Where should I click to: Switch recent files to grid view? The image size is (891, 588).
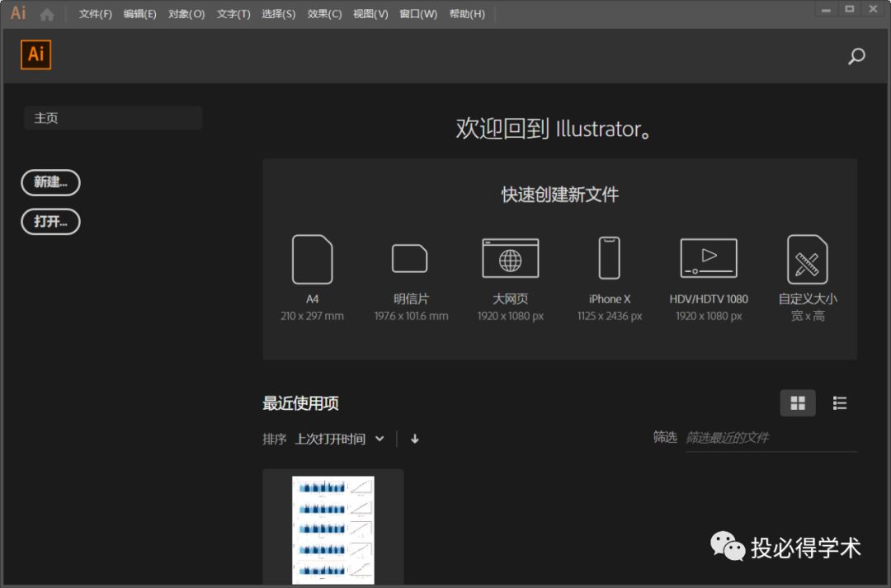pyautogui.click(x=798, y=403)
